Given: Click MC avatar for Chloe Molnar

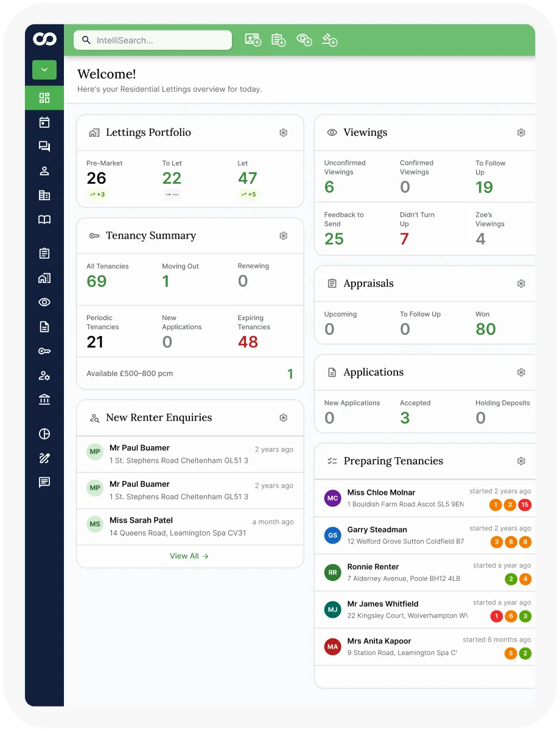Looking at the screenshot, I should coord(333,498).
